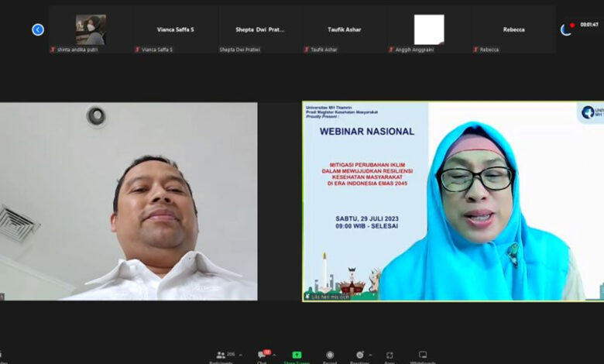Open the Reactions emoji icon
Screen dimensions: 604x364
click(x=360, y=355)
